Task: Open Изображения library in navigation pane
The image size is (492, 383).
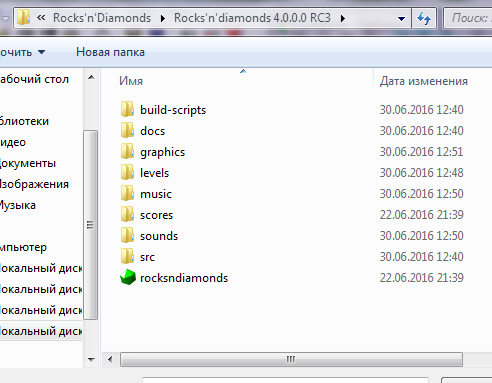Action: tap(34, 184)
